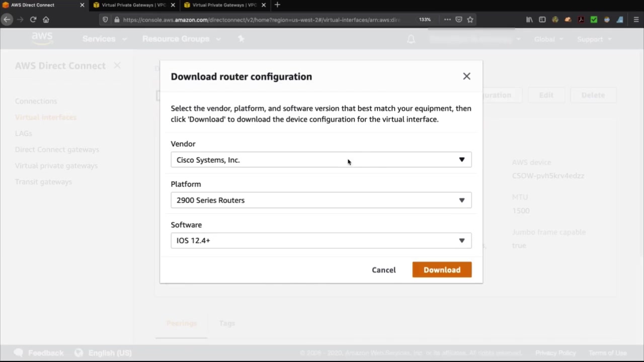Open LAGs in the sidebar

point(24,133)
